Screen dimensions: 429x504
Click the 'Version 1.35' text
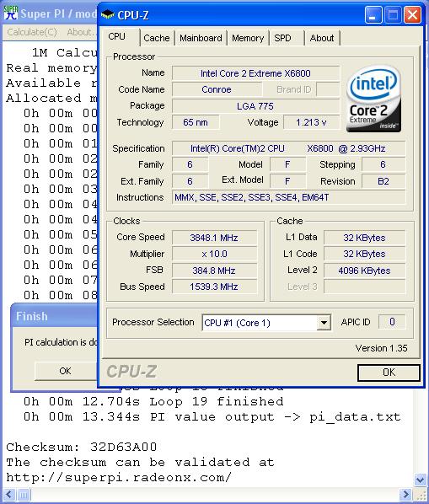pyautogui.click(x=381, y=348)
